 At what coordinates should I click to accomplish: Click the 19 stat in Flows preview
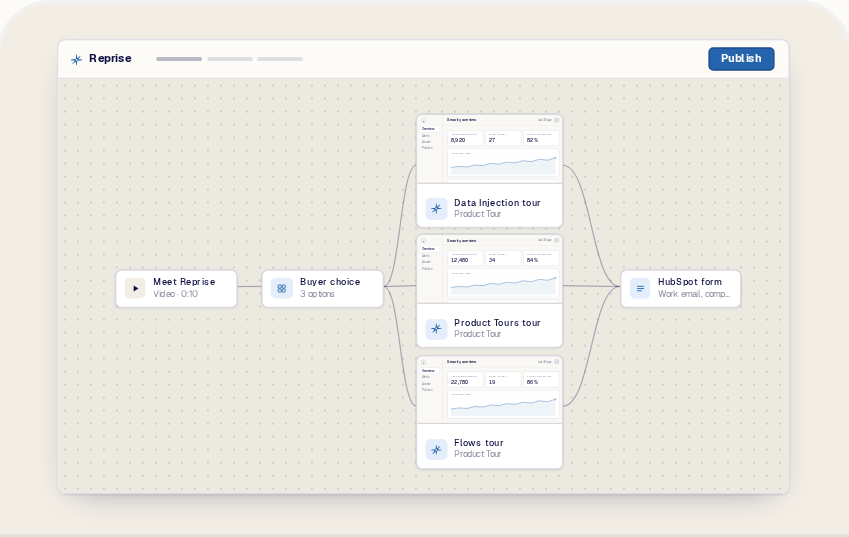pyautogui.click(x=492, y=382)
